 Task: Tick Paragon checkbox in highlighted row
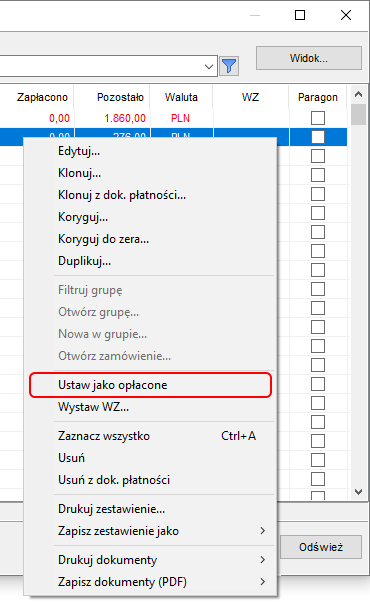(x=318, y=137)
